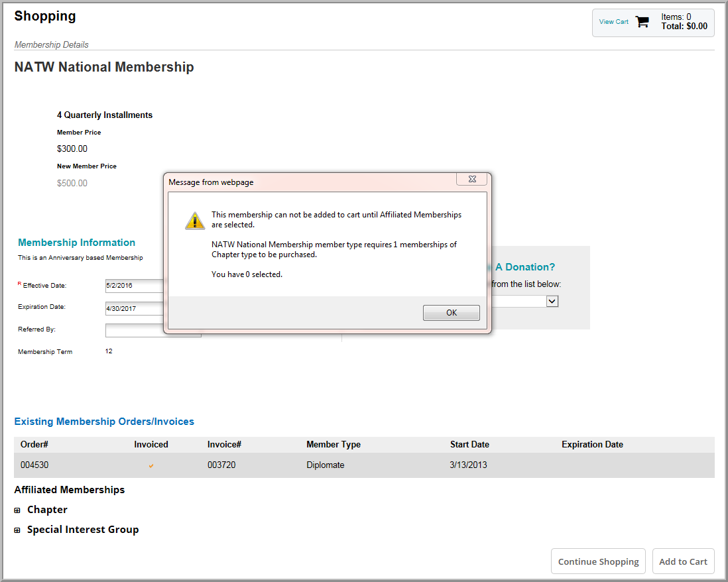Click the Affiliated Memberships heading
728x582 pixels.
(70, 490)
